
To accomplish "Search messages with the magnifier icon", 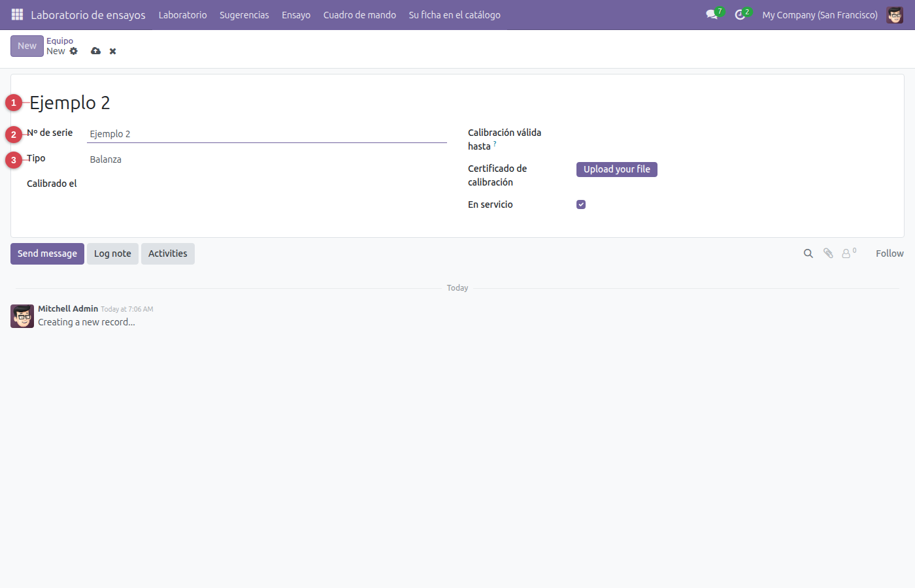I will (x=808, y=253).
